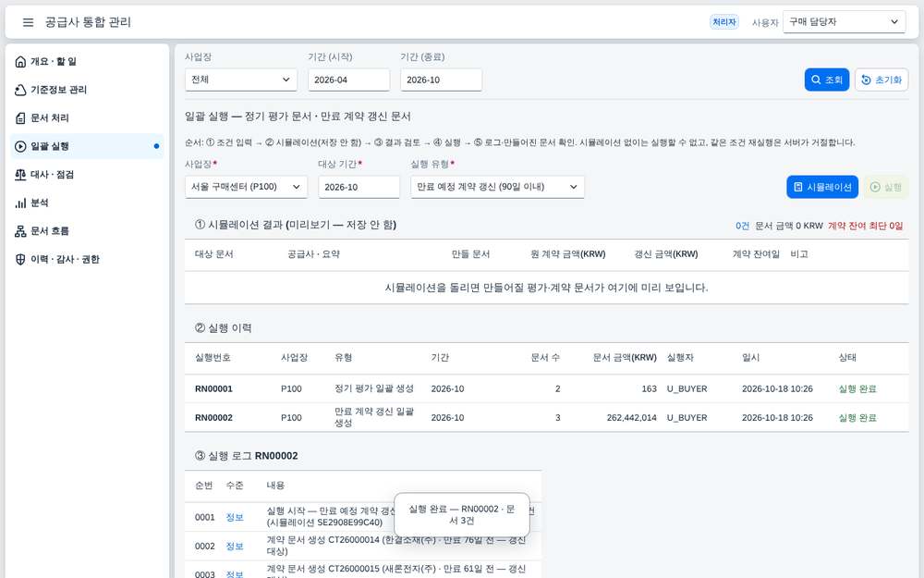Viewport: 924px width, 578px height.
Task: Click 정보 level in log row 0002
Action: tap(235, 547)
